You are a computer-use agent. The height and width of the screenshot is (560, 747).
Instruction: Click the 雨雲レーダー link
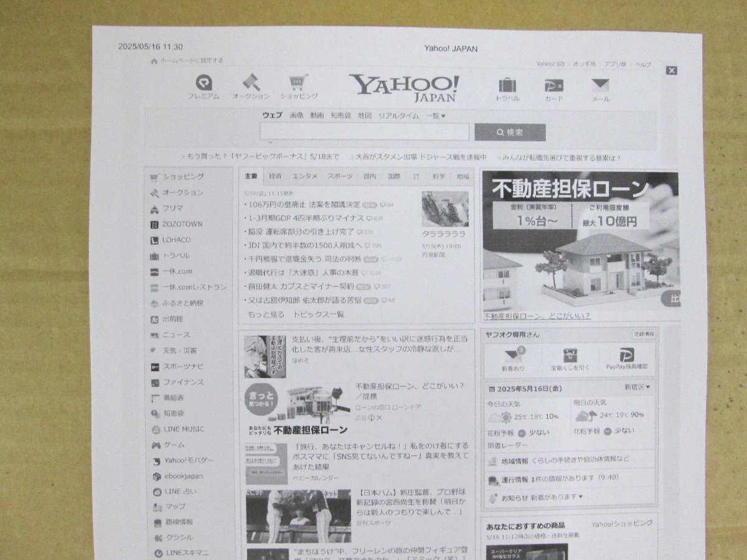(x=508, y=446)
